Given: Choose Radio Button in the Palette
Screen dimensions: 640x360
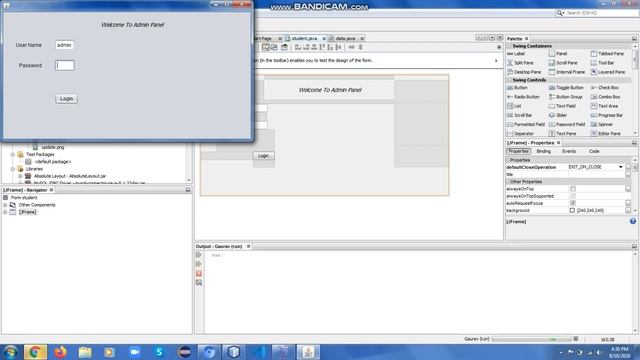Looking at the screenshot, I should (523, 97).
